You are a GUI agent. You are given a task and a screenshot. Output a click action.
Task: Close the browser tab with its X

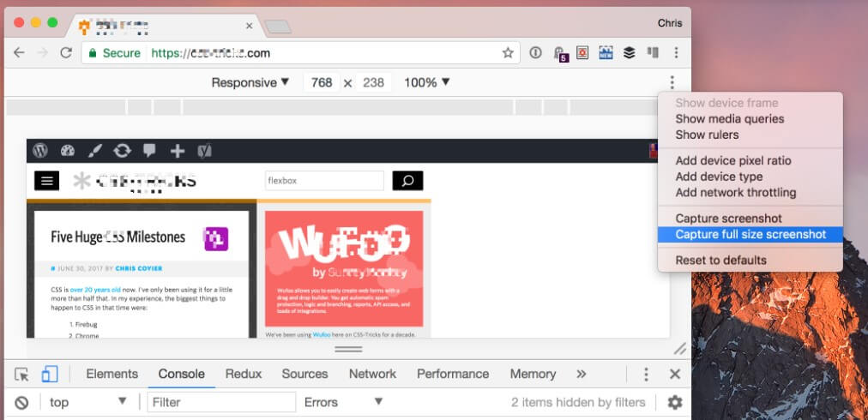point(249,26)
